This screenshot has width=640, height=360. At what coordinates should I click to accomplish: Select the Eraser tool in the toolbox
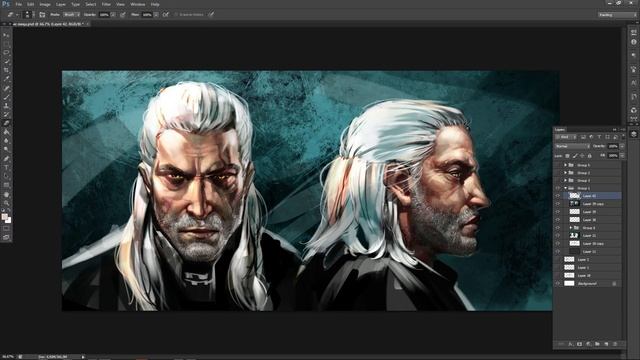click(6, 123)
